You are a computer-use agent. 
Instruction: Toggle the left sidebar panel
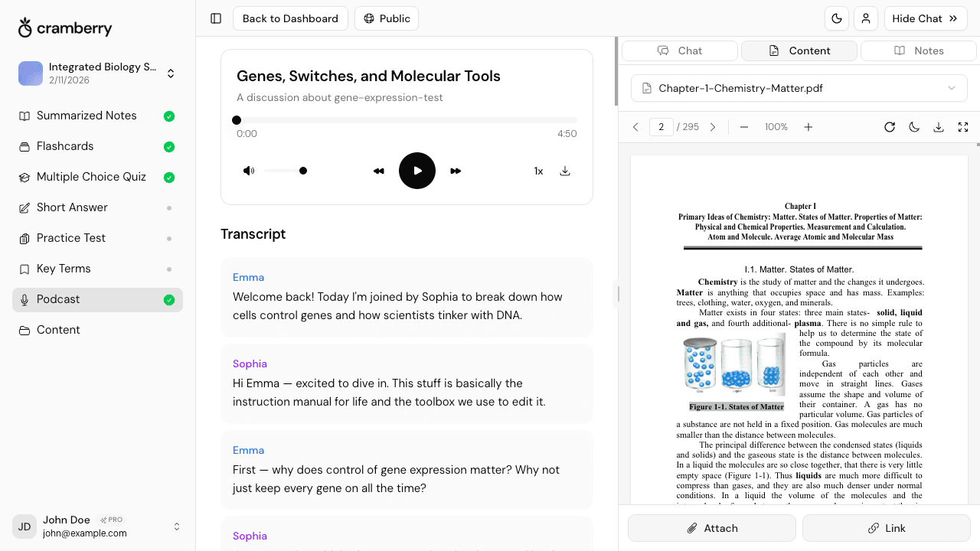point(215,18)
